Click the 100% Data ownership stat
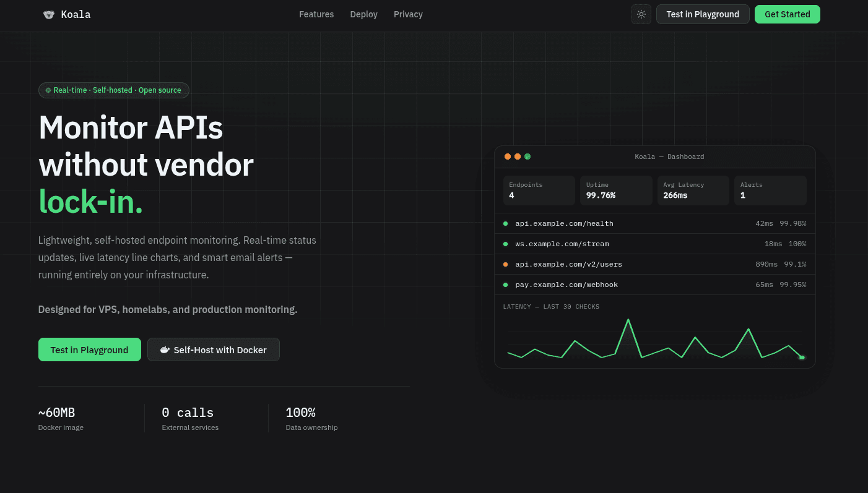 (311, 418)
